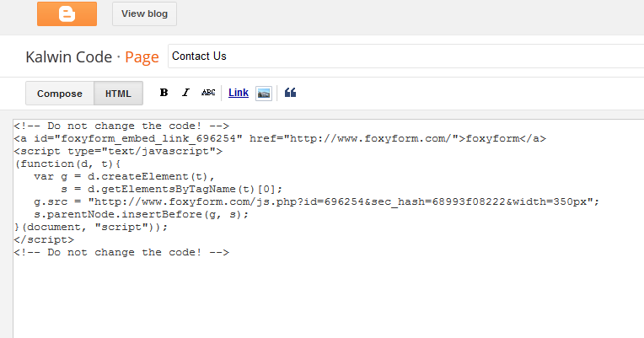
Task: Focus the Contact Us page title field
Action: click(405, 56)
